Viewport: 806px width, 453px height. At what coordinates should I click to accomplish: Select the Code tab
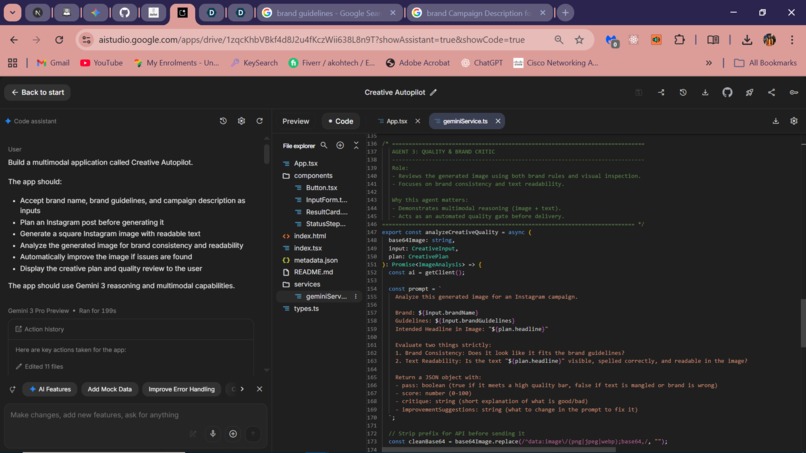(341, 121)
